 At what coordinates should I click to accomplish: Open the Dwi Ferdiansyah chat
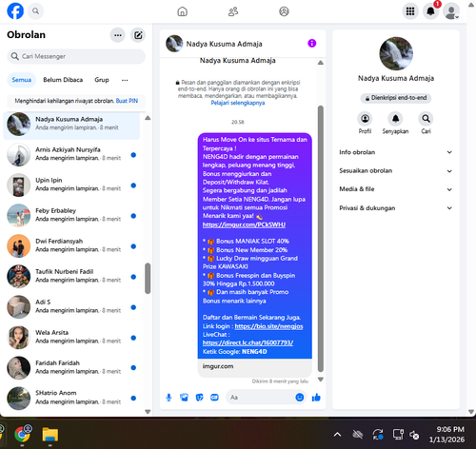coord(71,245)
